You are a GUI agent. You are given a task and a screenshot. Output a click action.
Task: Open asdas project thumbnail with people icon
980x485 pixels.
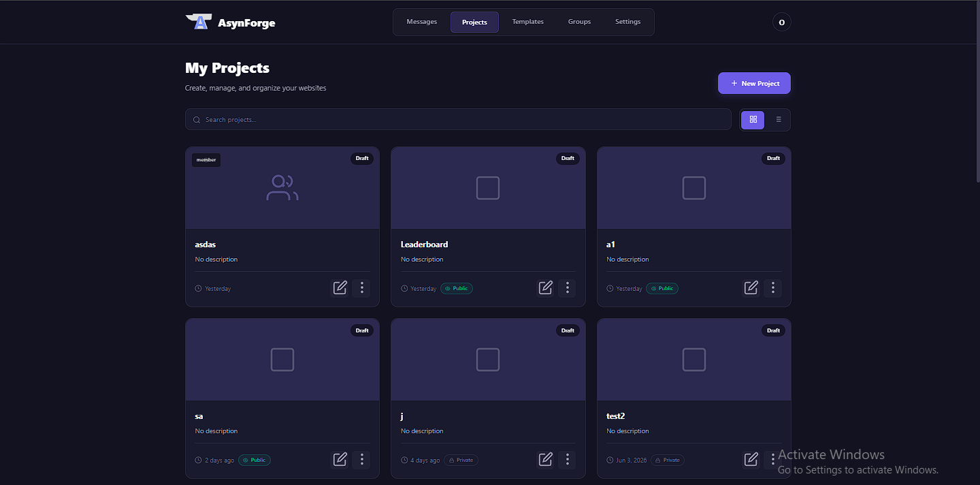(282, 188)
